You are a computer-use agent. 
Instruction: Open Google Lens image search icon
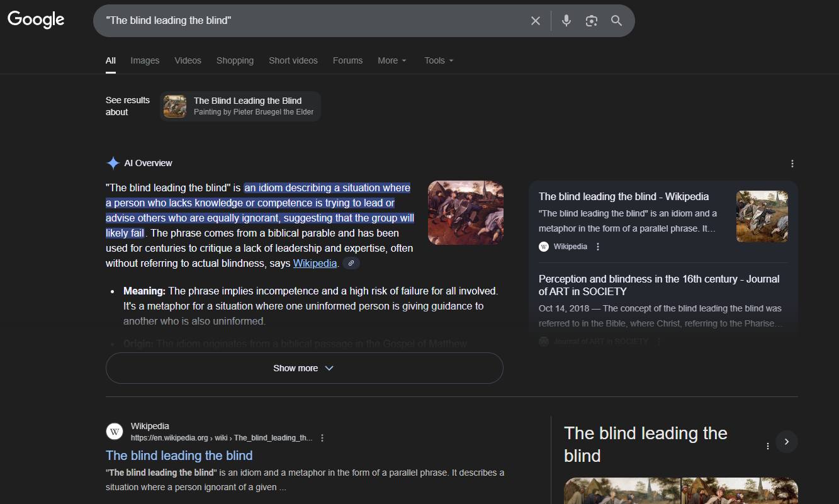(x=591, y=21)
